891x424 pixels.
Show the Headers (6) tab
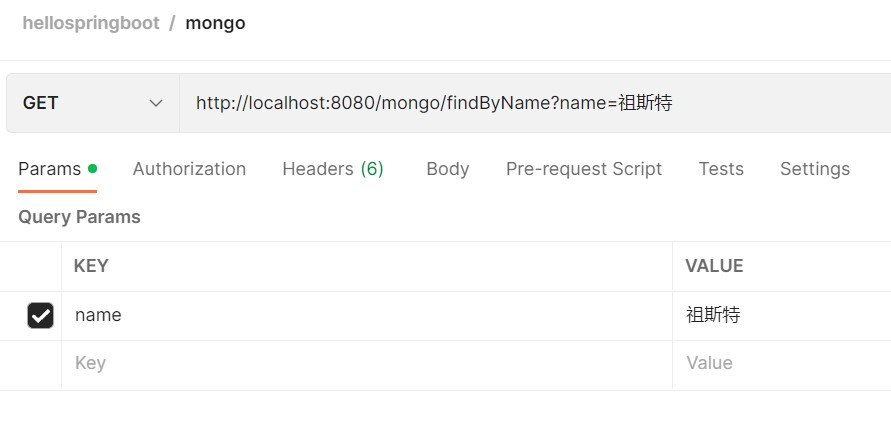pyautogui.click(x=333, y=169)
